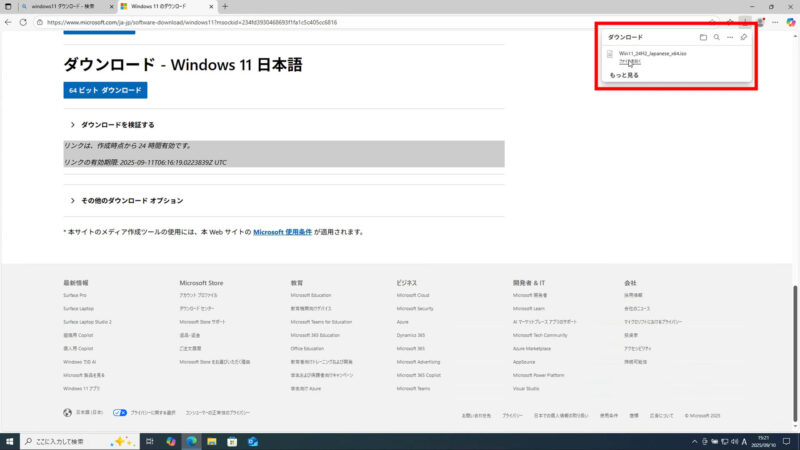800x450 pixels.
Task: Click the Windows Start button
Action: coord(10,441)
